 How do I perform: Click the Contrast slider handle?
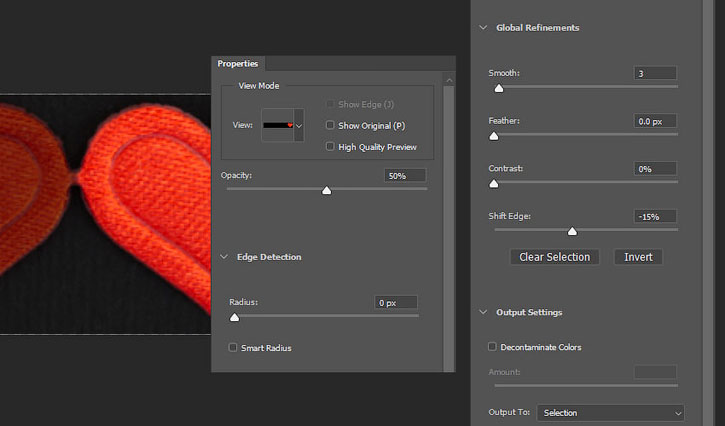[x=494, y=184]
